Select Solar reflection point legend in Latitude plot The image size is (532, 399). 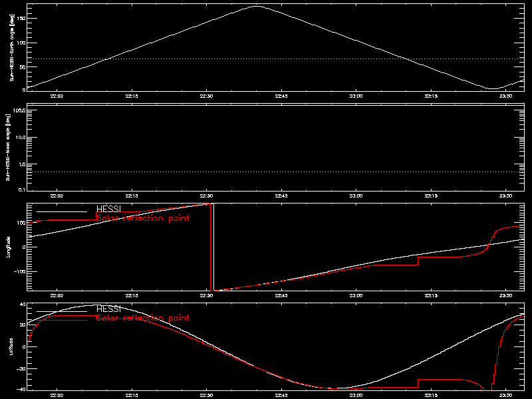point(143,318)
